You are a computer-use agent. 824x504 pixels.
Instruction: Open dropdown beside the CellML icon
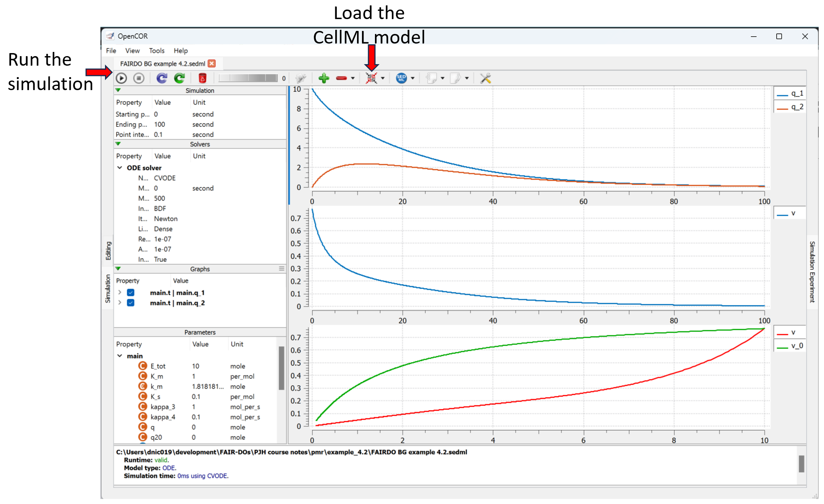tap(383, 78)
